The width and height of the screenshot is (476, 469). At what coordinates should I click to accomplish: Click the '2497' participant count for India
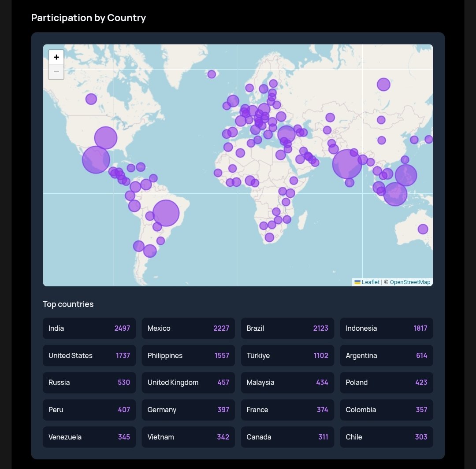point(122,328)
